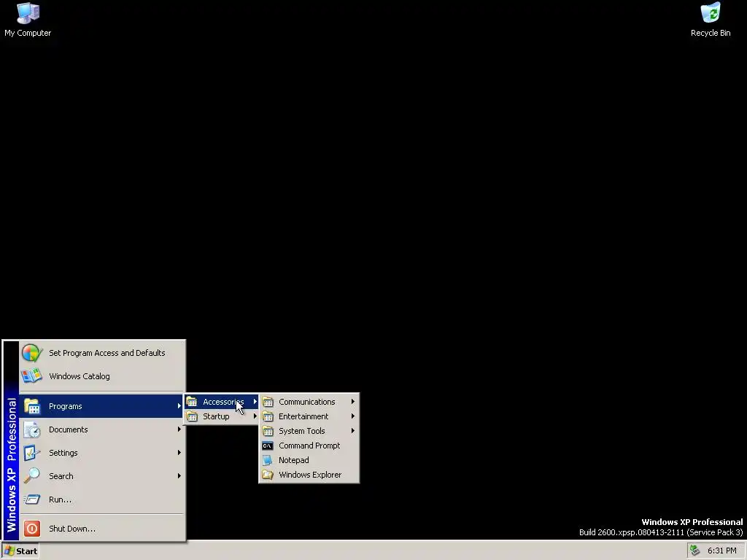Open Windows Catalog menu entry label

tap(80, 376)
